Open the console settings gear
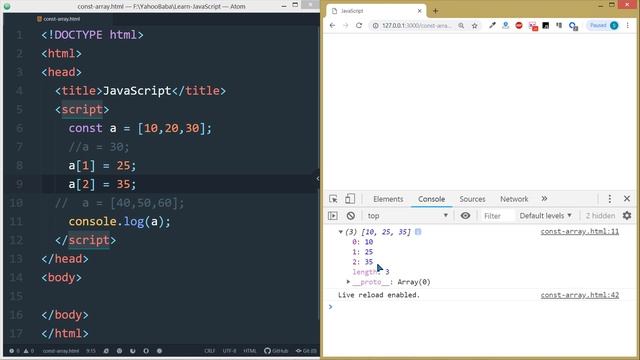 pos(627,216)
